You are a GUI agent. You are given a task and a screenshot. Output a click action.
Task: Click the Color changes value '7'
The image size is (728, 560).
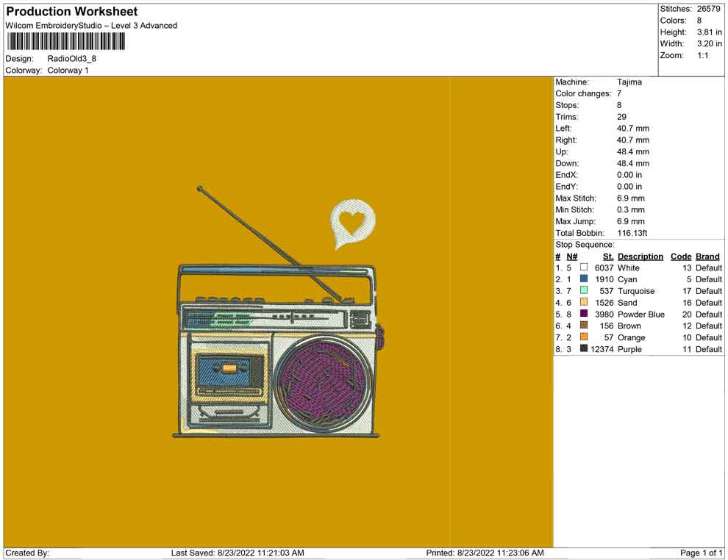pyautogui.click(x=619, y=93)
